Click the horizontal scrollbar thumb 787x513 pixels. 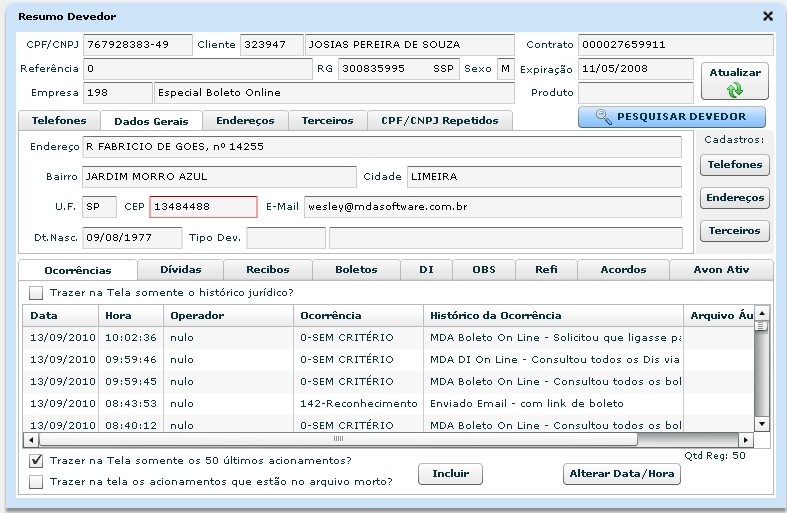[x=338, y=440]
